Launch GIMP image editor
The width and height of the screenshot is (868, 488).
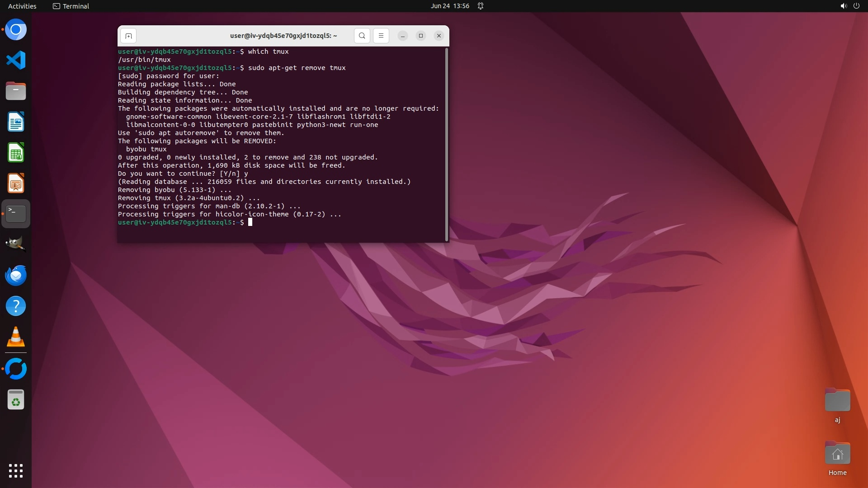pos(16,244)
